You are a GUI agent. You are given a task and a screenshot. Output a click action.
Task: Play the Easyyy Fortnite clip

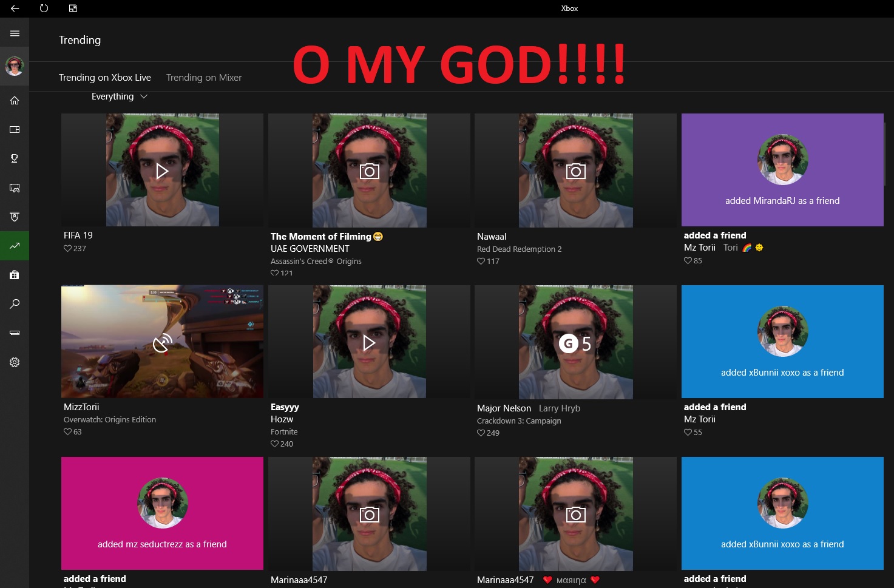tap(368, 343)
